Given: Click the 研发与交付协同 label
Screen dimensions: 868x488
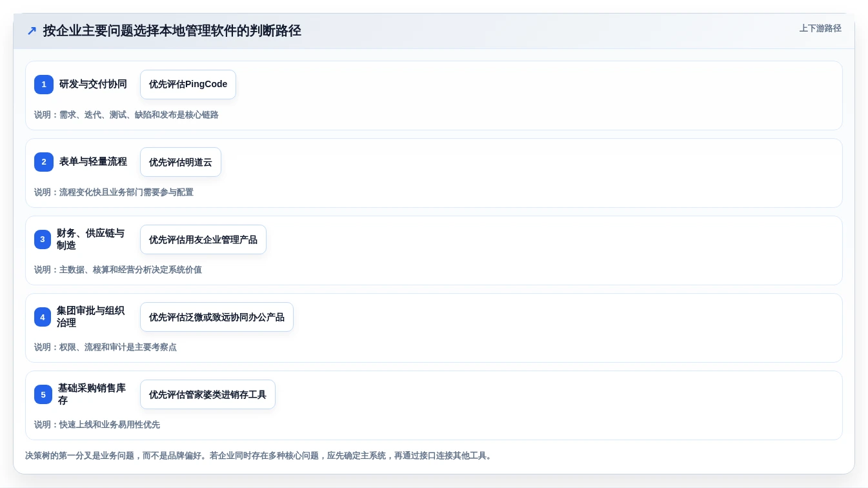Looking at the screenshot, I should tap(93, 85).
